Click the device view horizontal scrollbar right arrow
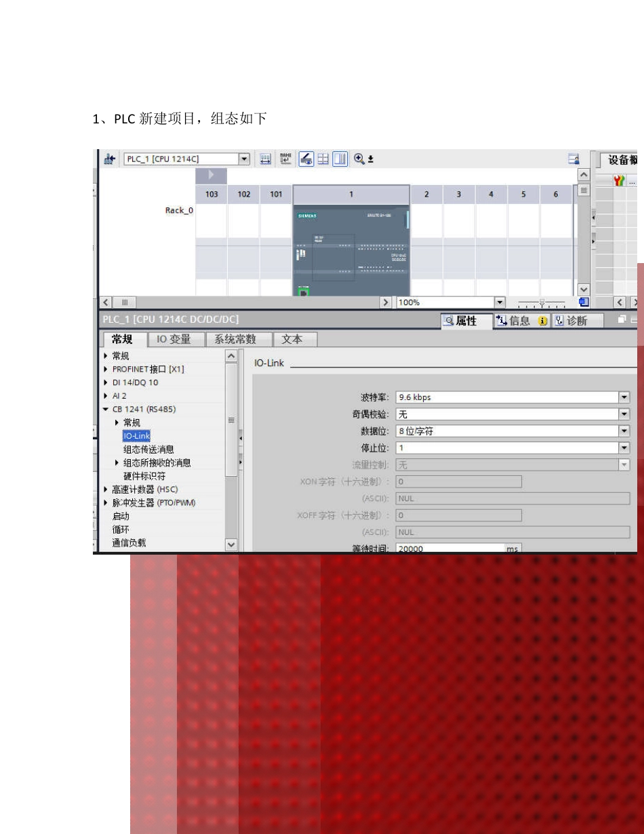 pos(387,302)
